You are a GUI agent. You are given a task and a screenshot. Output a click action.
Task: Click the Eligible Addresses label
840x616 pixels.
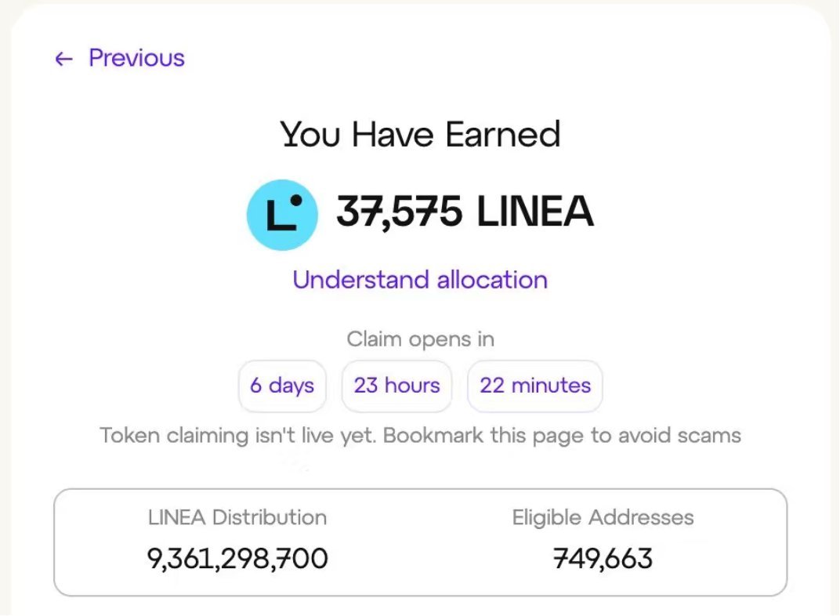[603, 517]
